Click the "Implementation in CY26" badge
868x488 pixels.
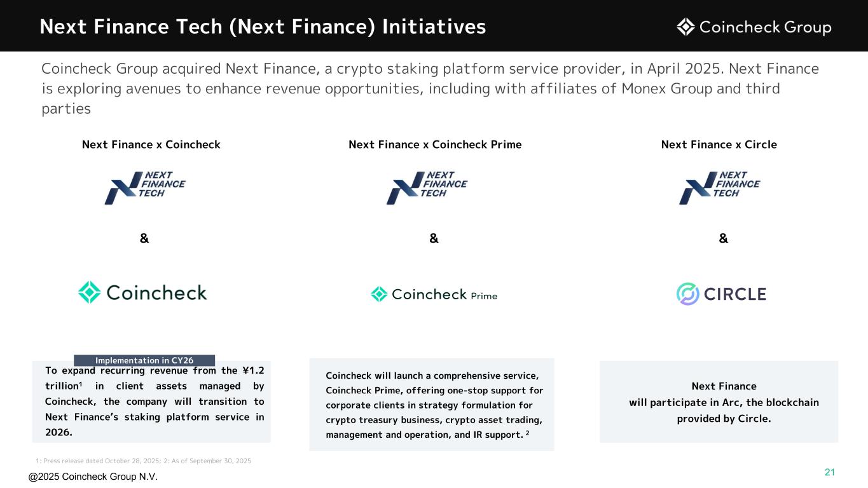click(x=144, y=360)
